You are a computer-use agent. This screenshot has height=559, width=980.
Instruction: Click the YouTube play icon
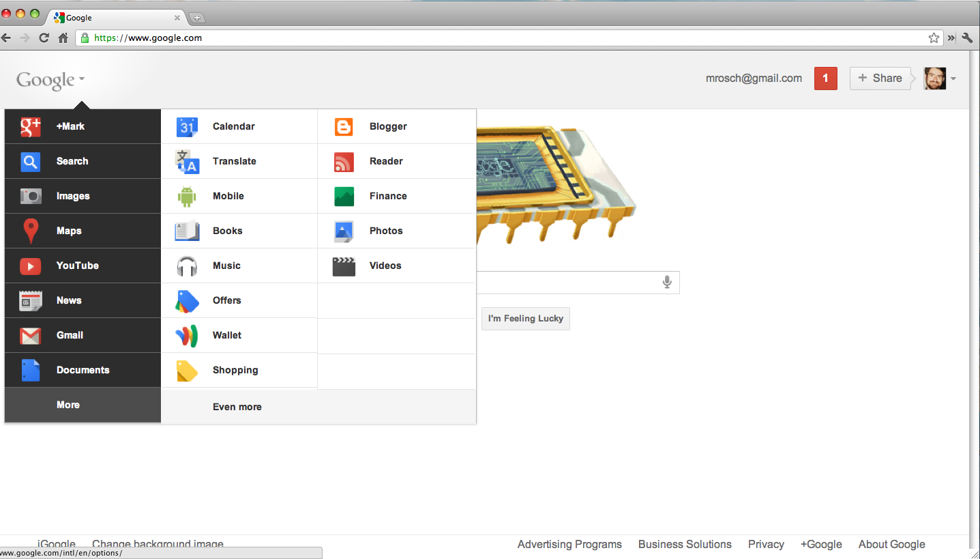coord(31,266)
